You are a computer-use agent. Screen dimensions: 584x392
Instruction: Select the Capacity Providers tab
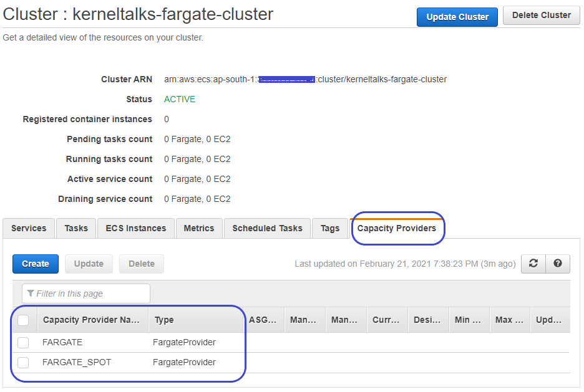click(x=397, y=228)
